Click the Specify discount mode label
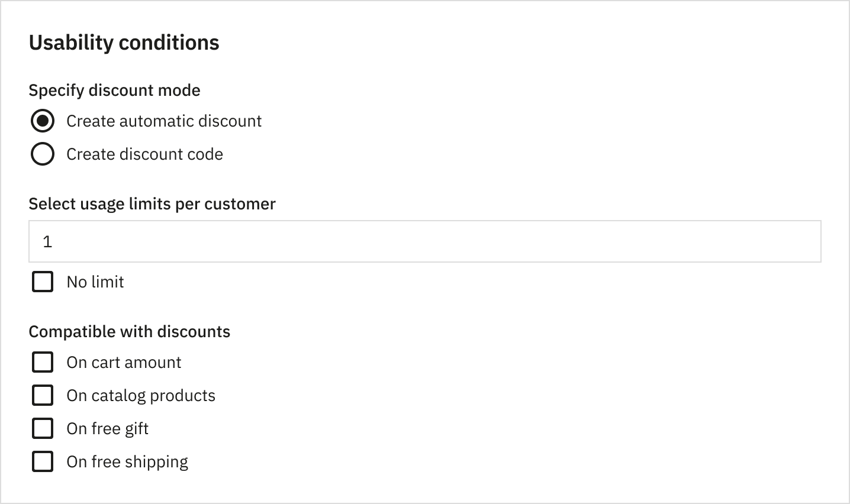This screenshot has width=850, height=504. point(114,90)
